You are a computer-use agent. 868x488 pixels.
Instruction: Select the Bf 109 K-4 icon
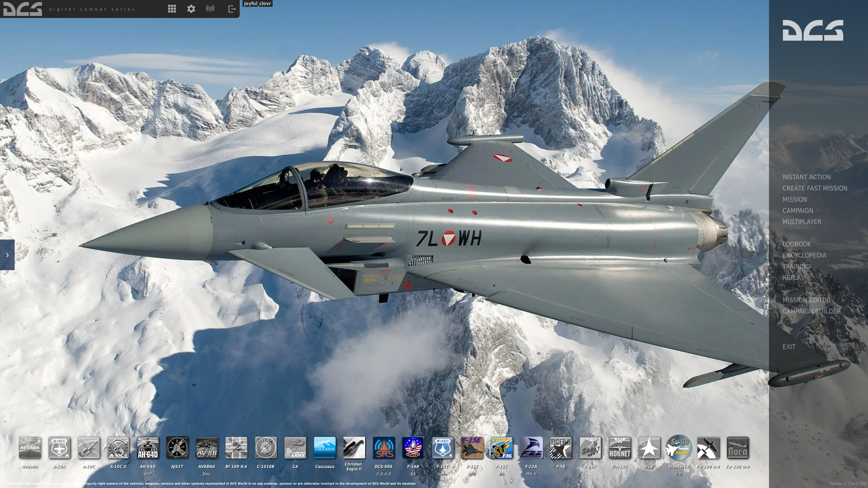tap(236, 448)
